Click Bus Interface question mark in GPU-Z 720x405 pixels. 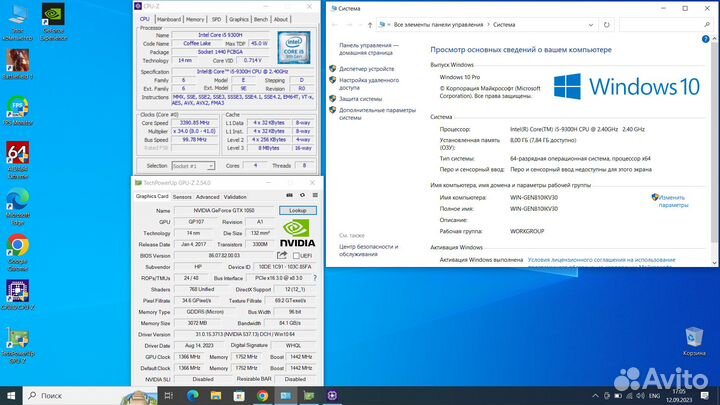pos(315,278)
